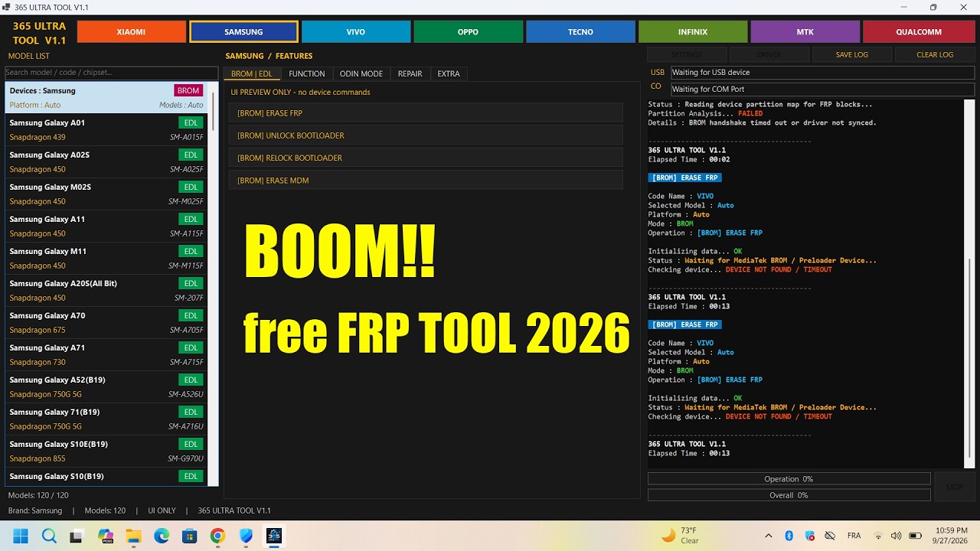Click the USB device status field
980x551 pixels.
click(822, 72)
